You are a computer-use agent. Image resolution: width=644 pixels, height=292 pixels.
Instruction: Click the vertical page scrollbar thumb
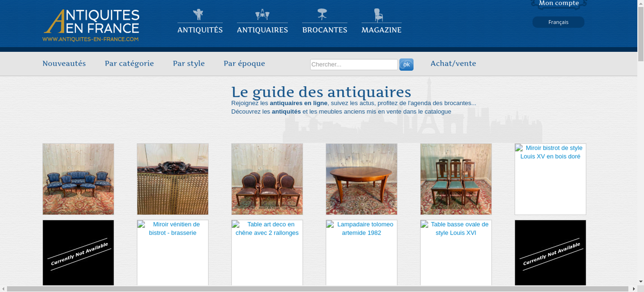click(640, 34)
